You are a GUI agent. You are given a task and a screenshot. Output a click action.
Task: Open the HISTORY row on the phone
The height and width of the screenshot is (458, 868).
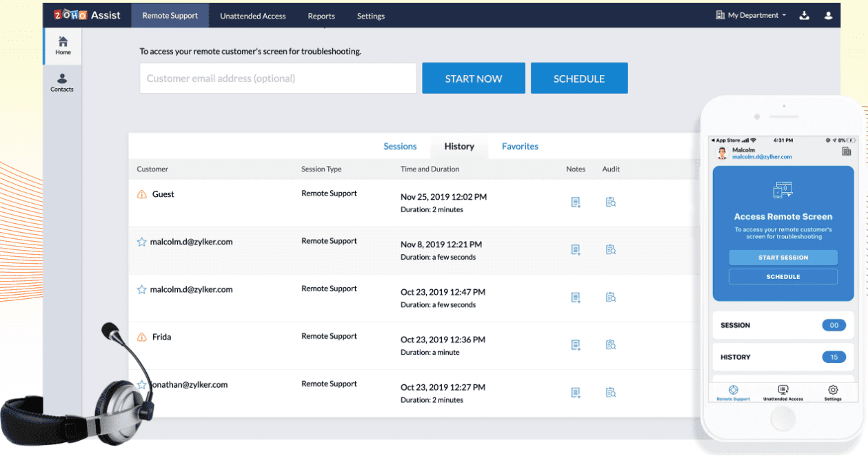coord(783,357)
